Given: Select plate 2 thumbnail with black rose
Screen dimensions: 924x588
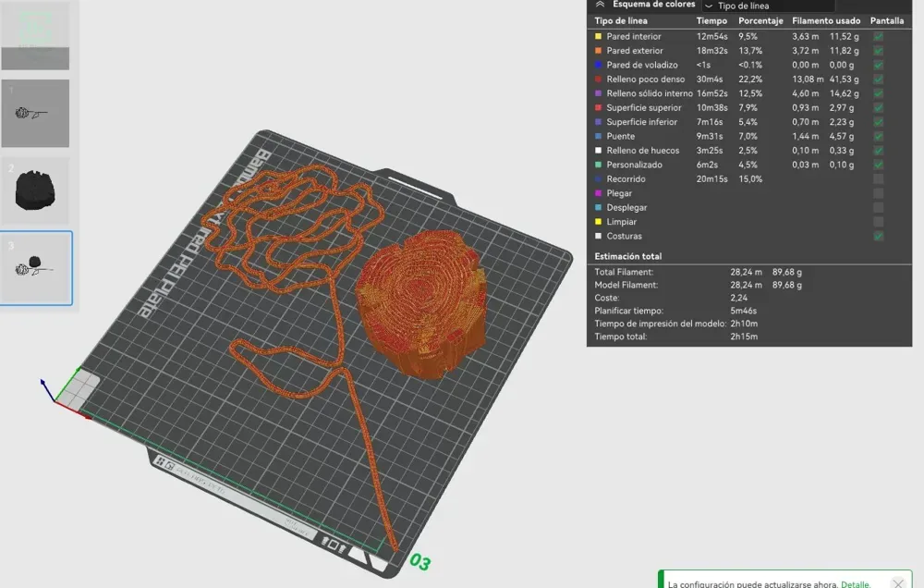Looking at the screenshot, I should 35,190.
